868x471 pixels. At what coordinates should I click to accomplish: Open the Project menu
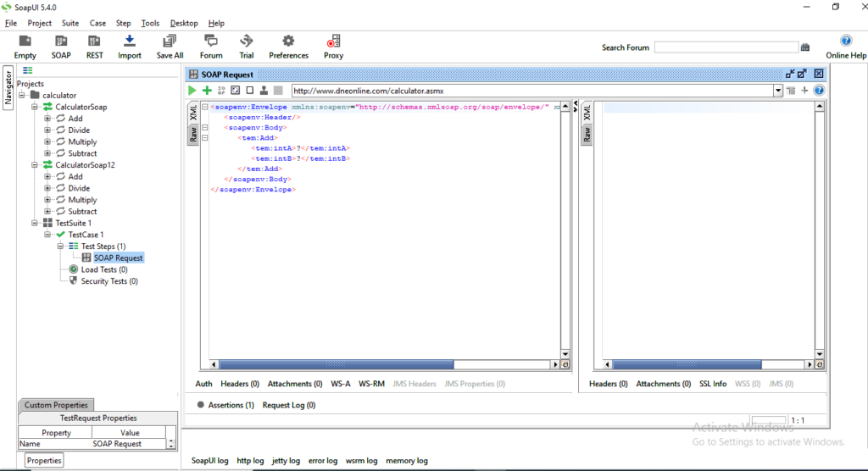click(39, 23)
